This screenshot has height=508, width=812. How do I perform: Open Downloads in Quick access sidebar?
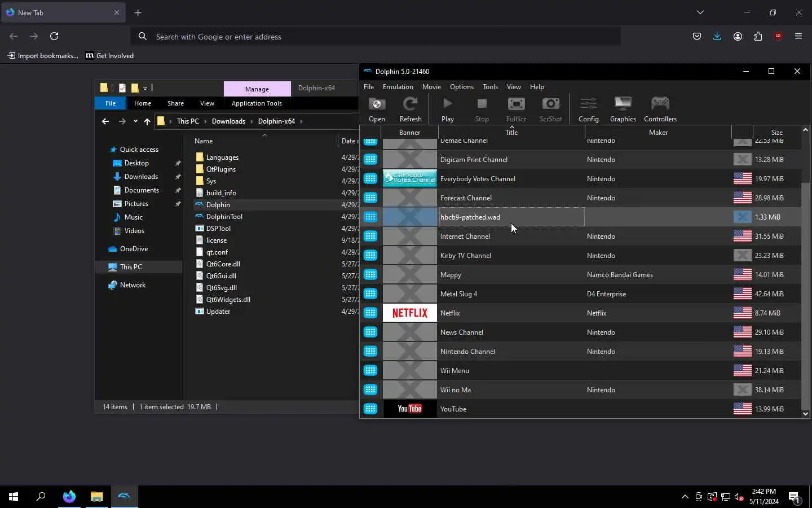coord(141,177)
